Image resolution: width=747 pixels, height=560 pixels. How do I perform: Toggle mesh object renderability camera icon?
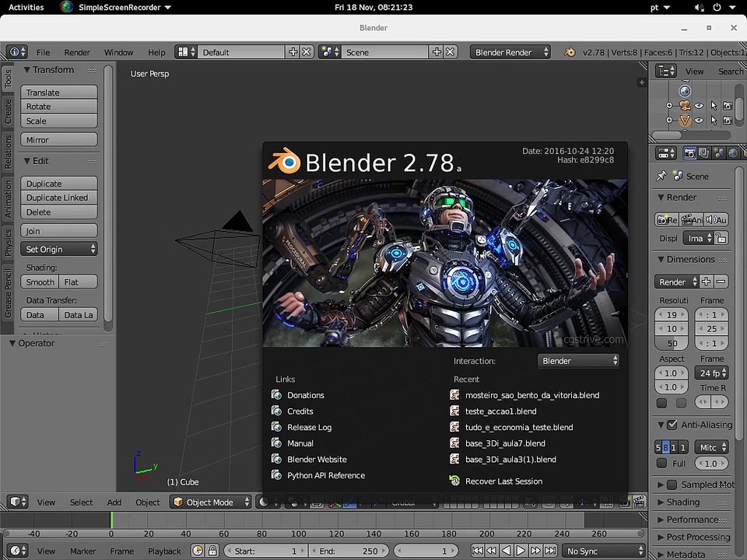click(x=728, y=120)
